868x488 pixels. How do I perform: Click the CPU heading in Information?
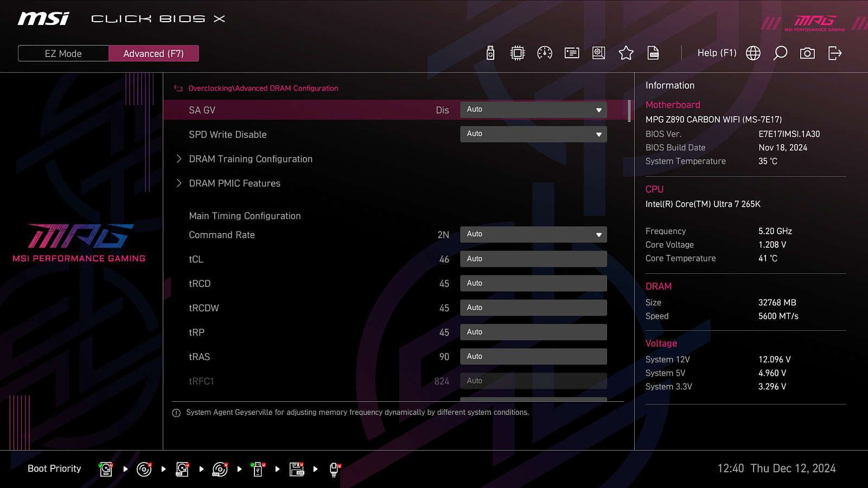(654, 189)
